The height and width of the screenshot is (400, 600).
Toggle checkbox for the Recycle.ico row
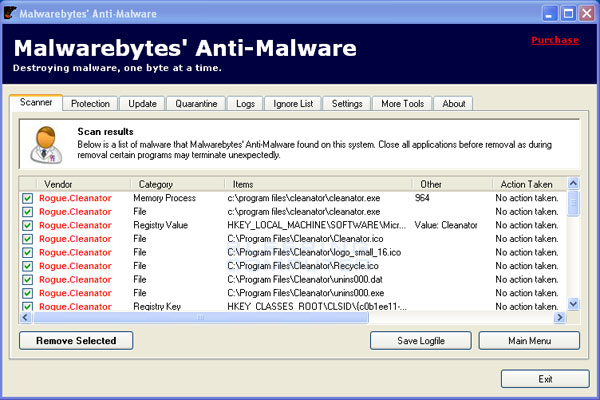pos(27,266)
